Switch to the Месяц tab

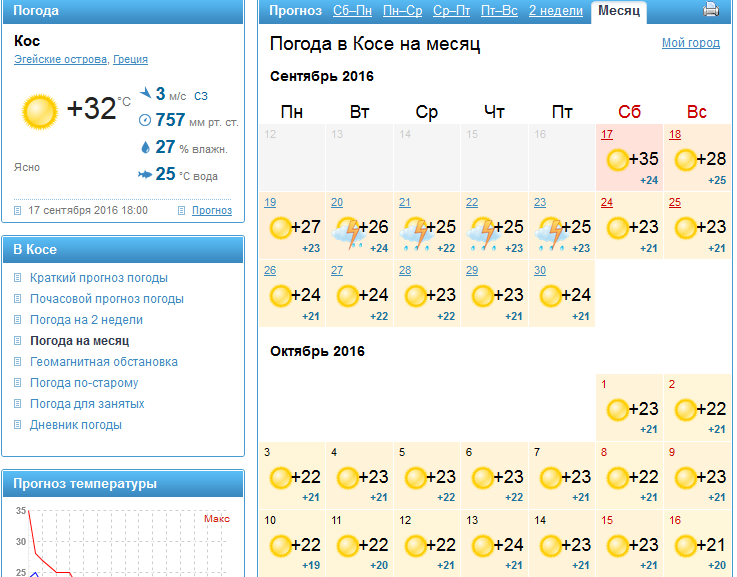[x=619, y=11]
